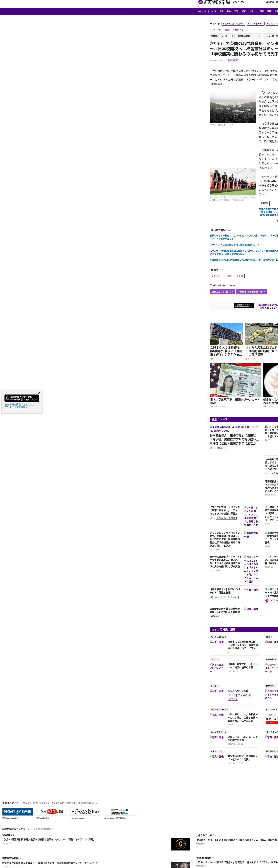Open the 社会 nav menu item

229,11
